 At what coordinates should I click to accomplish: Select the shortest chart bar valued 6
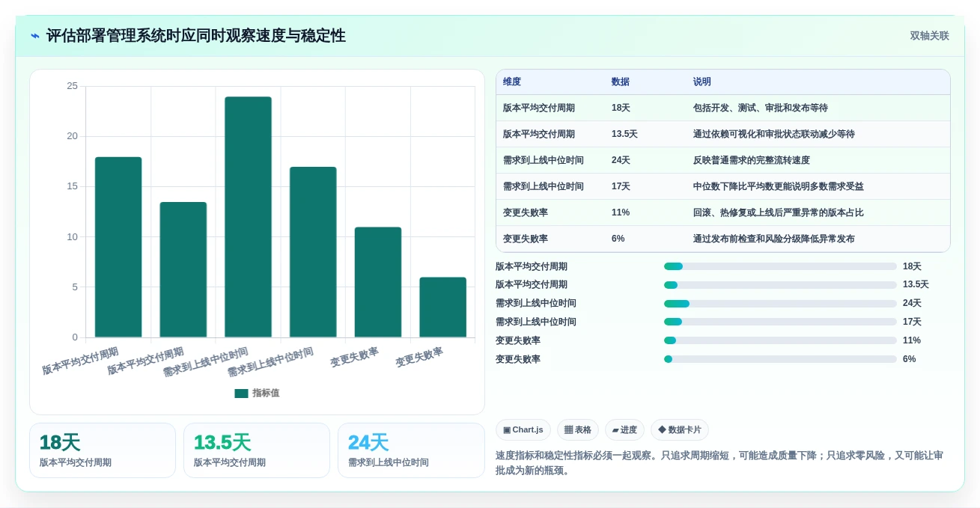coord(442,307)
